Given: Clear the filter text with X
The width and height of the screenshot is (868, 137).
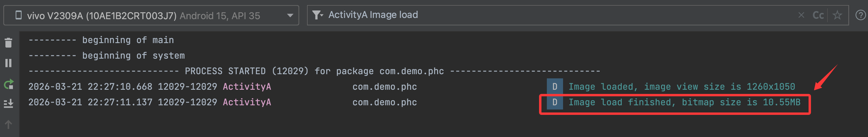Looking at the screenshot, I should pos(801,15).
